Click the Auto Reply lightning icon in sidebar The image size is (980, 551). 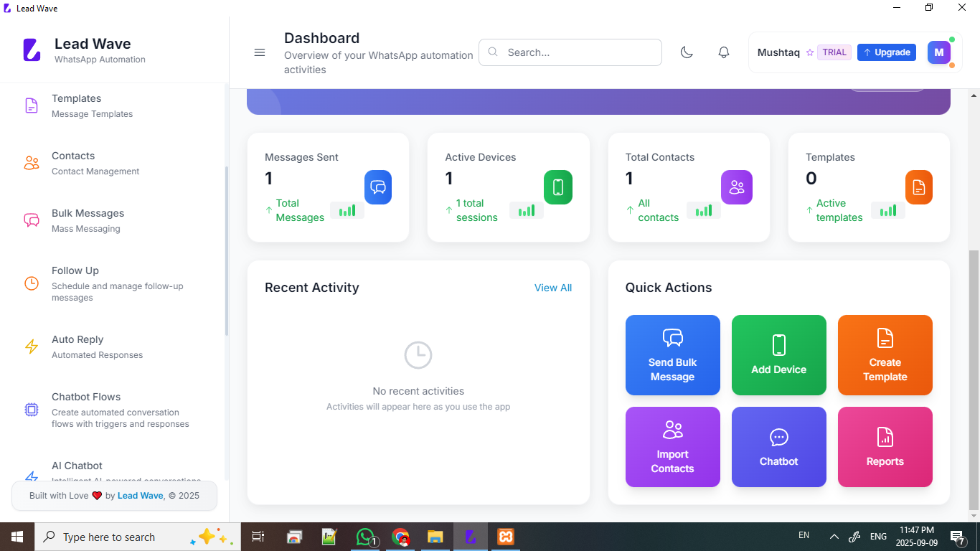(x=32, y=347)
